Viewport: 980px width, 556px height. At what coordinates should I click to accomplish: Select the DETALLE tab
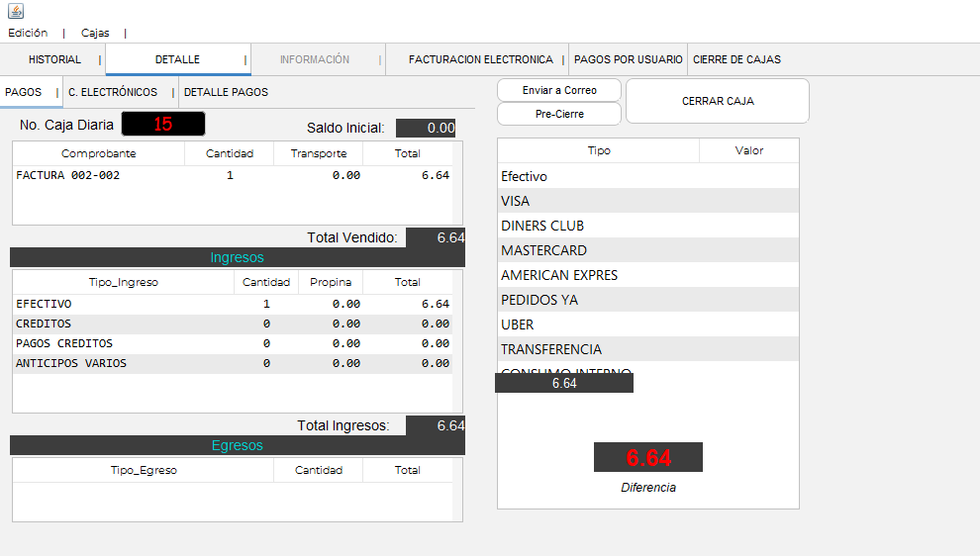[177, 59]
